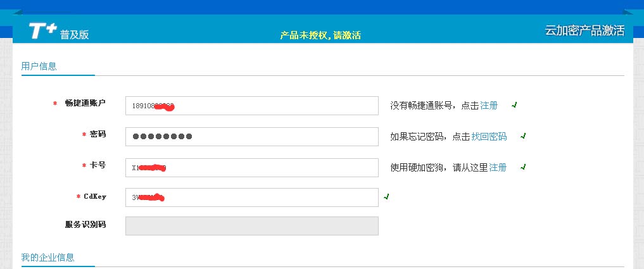Viewport: 644px width, 269px height.
Task: Select the 用户信息 section heading
Action: point(39,66)
